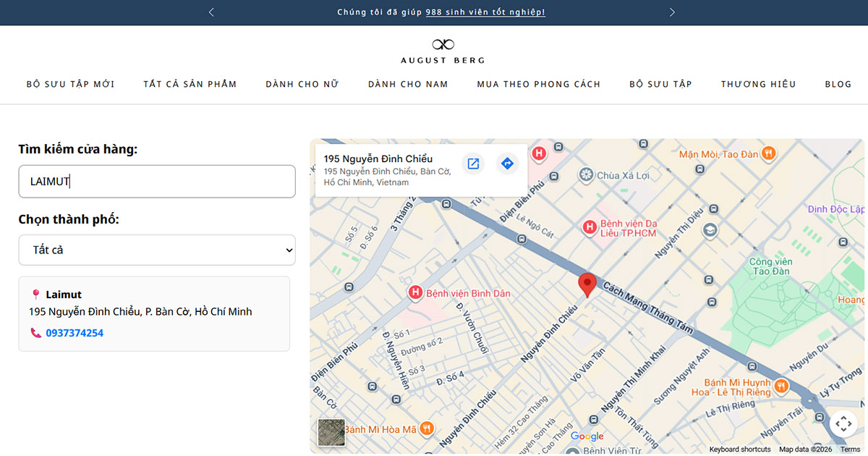
Task: Click the 195 Nguyễn Đình Chiểu map title
Action: click(x=378, y=159)
